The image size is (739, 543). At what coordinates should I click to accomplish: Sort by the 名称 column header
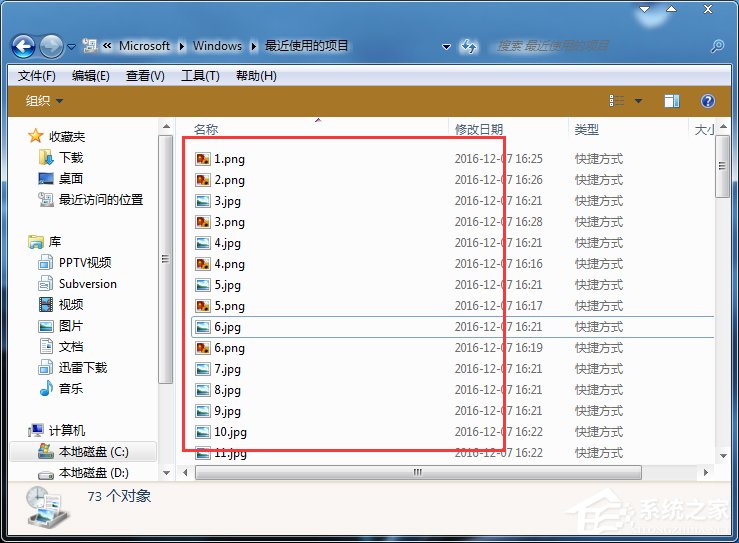click(206, 129)
